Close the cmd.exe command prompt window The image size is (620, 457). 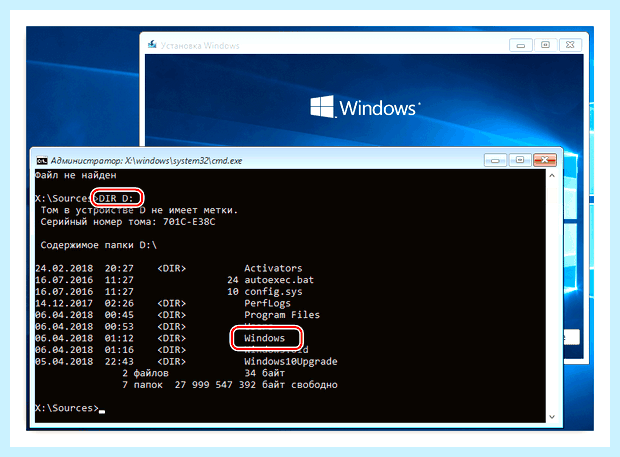click(545, 160)
